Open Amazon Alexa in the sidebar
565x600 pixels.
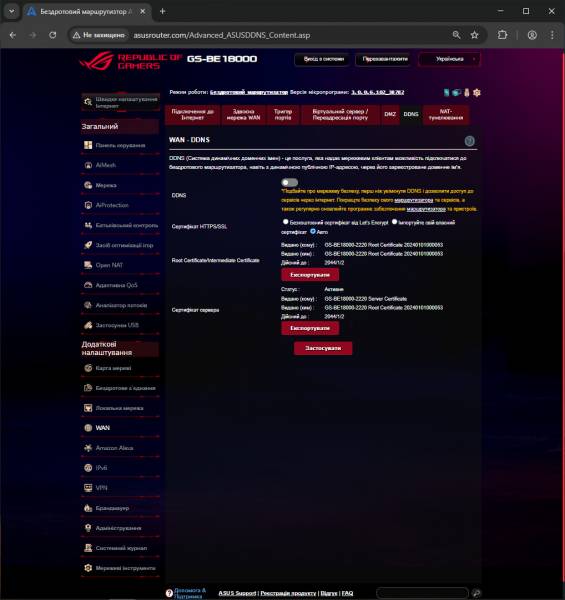120,448
